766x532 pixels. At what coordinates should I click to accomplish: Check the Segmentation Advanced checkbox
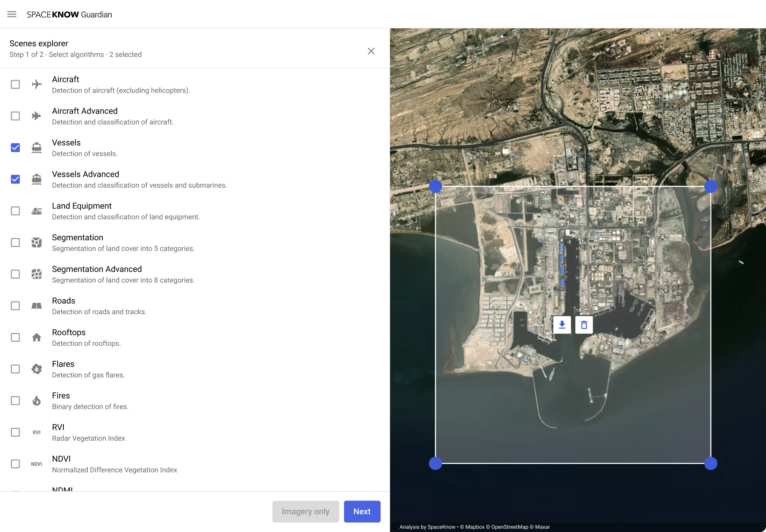click(x=16, y=274)
